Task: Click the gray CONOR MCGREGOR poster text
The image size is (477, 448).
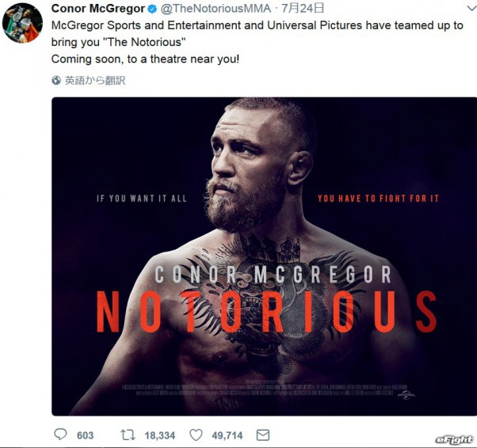Action: pos(273,275)
